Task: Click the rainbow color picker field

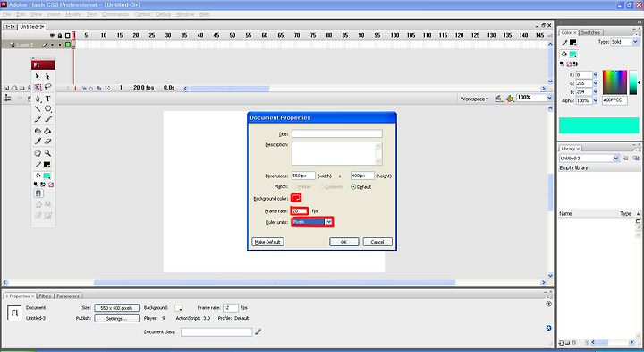Action: pos(614,82)
